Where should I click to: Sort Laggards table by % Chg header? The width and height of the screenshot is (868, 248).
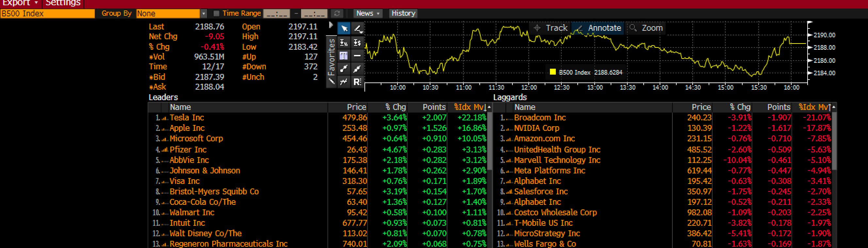[732, 107]
